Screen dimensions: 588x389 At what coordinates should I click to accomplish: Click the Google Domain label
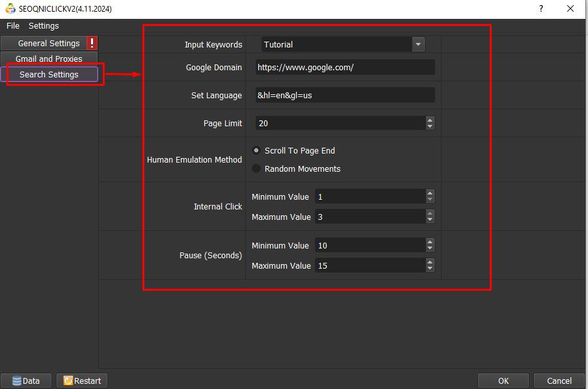[x=214, y=67]
